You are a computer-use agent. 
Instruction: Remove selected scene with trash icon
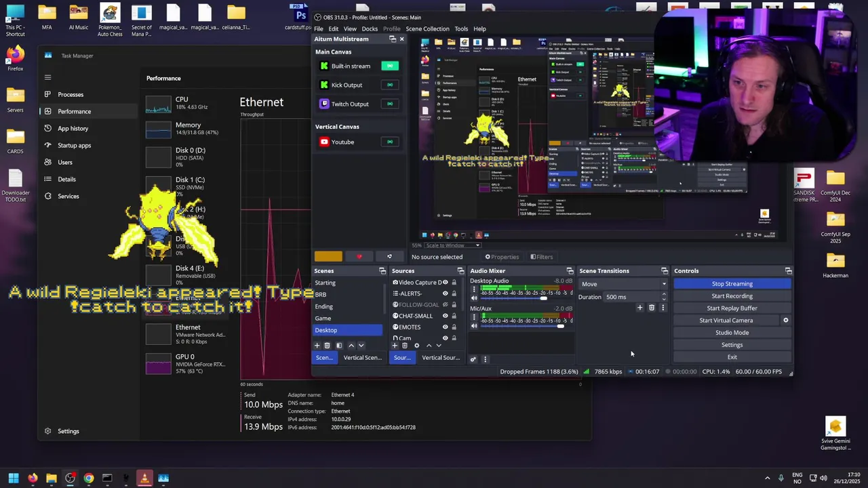pyautogui.click(x=327, y=346)
